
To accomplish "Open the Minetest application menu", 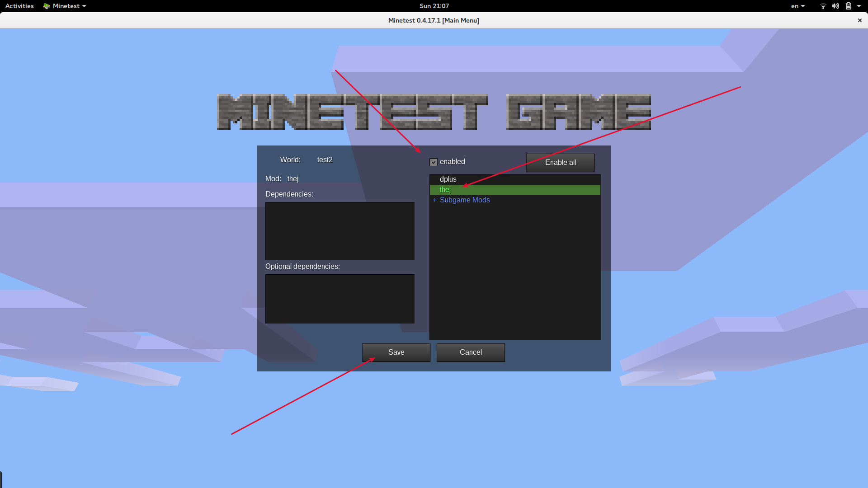I will click(65, 6).
